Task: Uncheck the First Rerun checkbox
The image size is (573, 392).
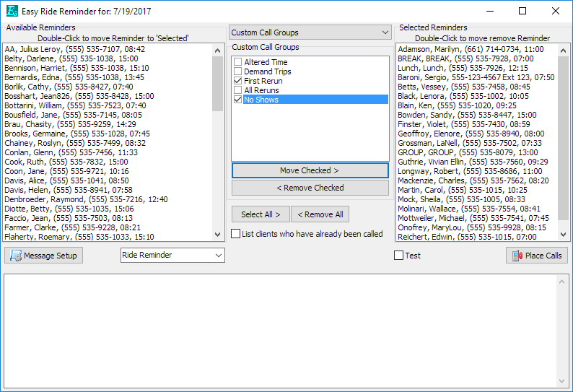Action: click(x=238, y=81)
